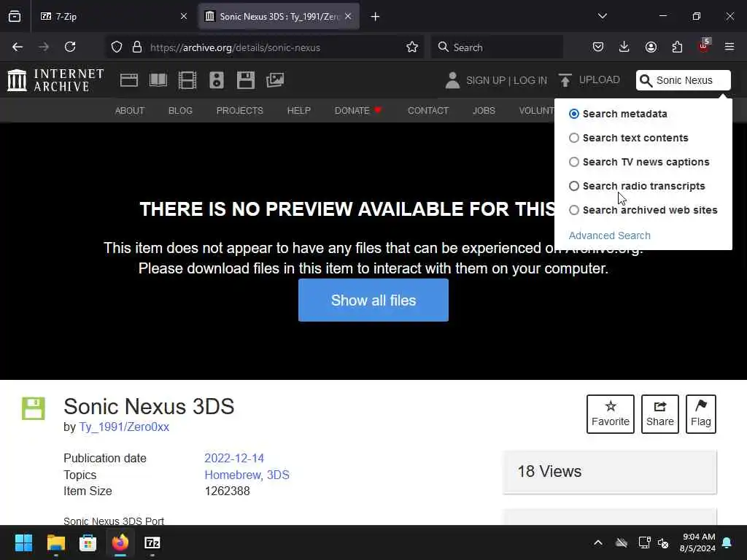The width and height of the screenshot is (747, 560).
Task: Click the green software floppy icon beside the item title
Action: tap(34, 408)
